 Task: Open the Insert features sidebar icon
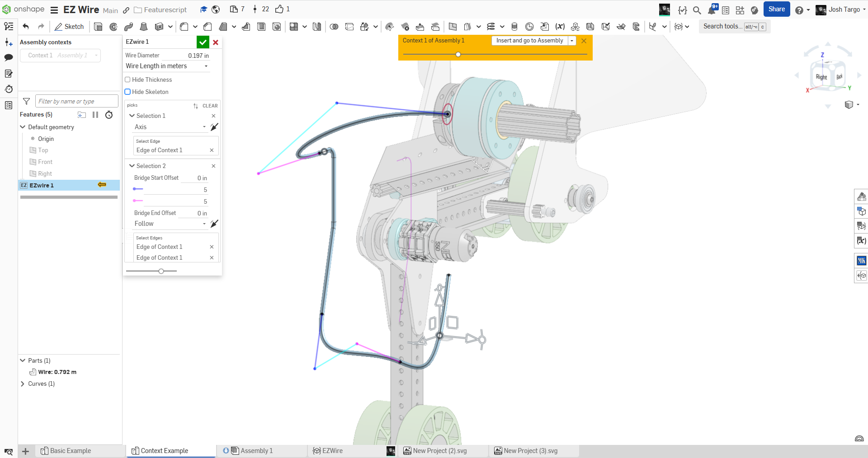pyautogui.click(x=9, y=42)
